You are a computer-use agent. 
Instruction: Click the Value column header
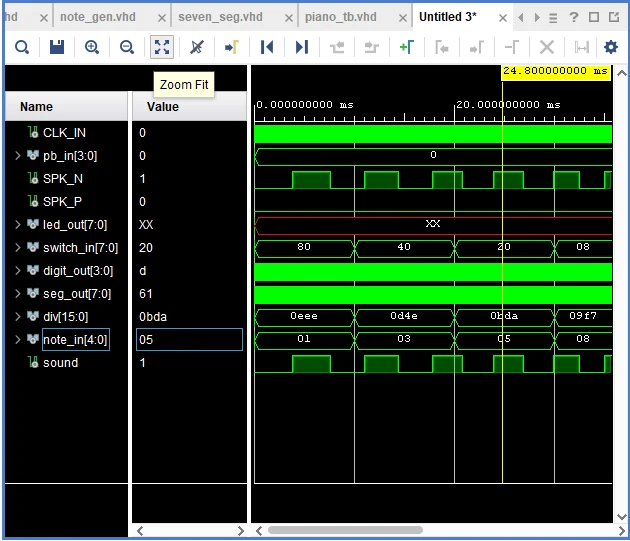click(189, 107)
